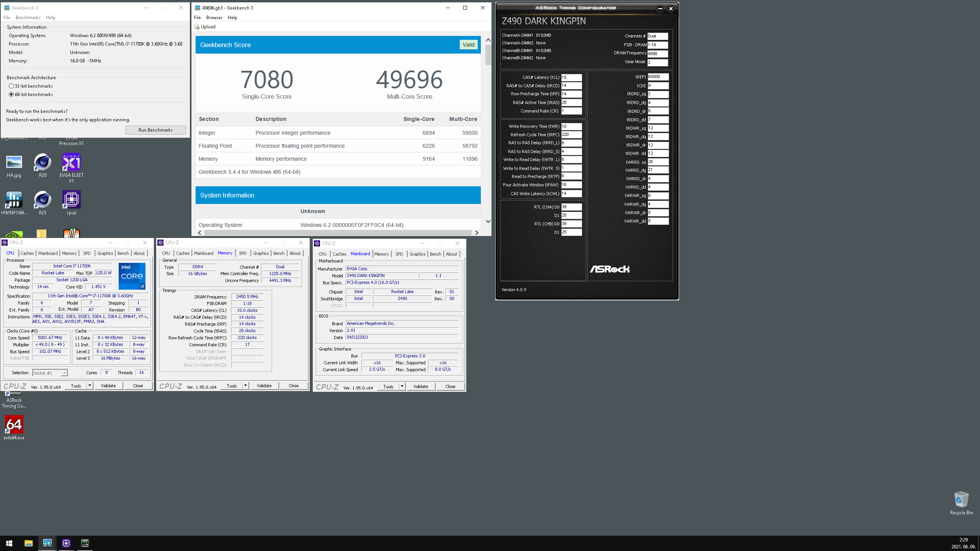Expand Tools dropdown arrow in CPU-Z Memory window
The image size is (980, 551).
tap(245, 386)
